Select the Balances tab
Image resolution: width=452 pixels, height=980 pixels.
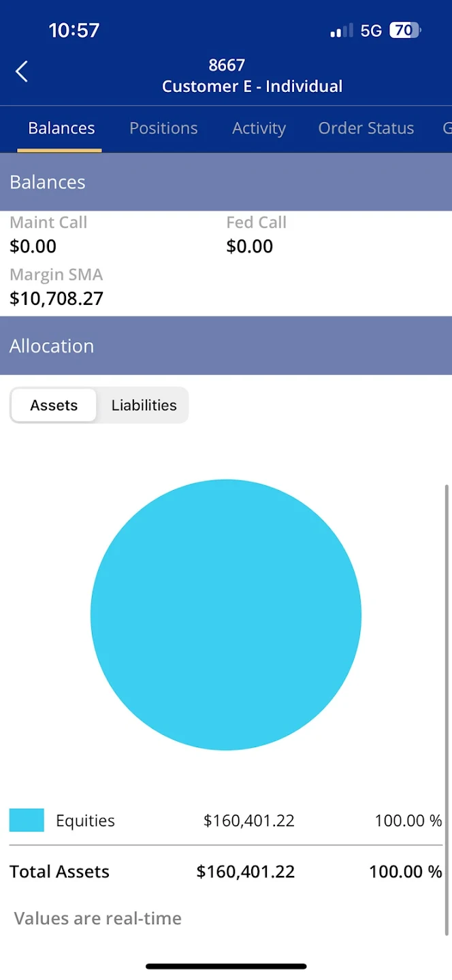point(61,128)
